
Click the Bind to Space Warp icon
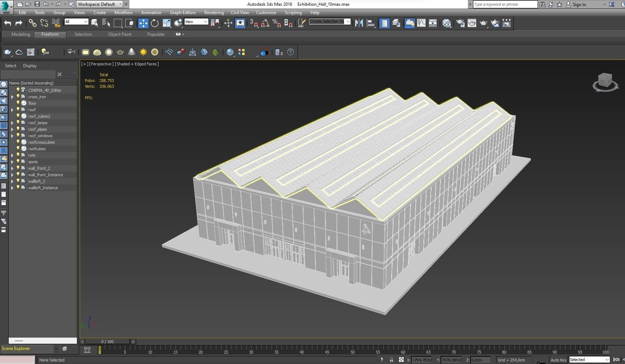coord(56,23)
